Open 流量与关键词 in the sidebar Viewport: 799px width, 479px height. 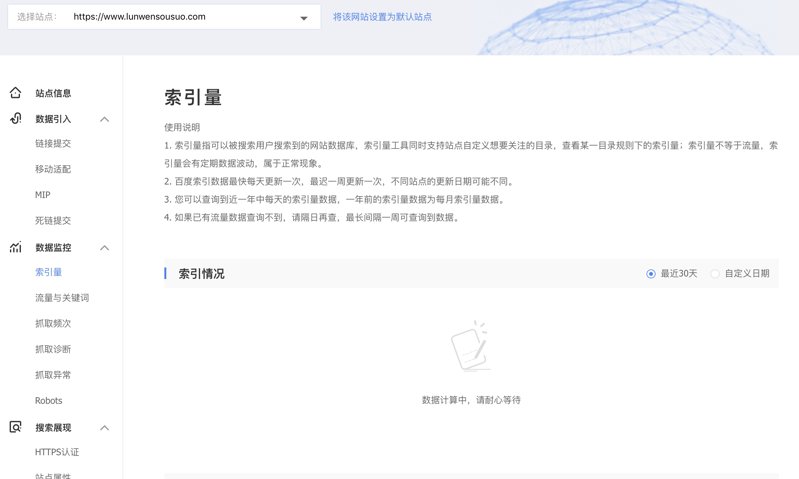tap(62, 298)
